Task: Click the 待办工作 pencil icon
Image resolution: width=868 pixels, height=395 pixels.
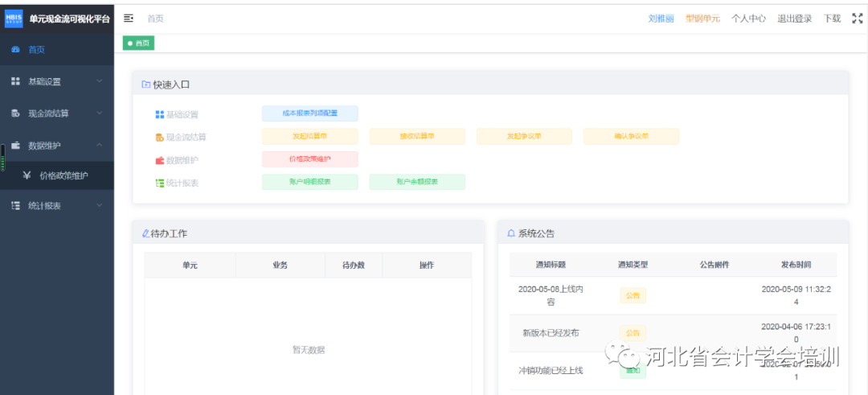Action: point(146,234)
